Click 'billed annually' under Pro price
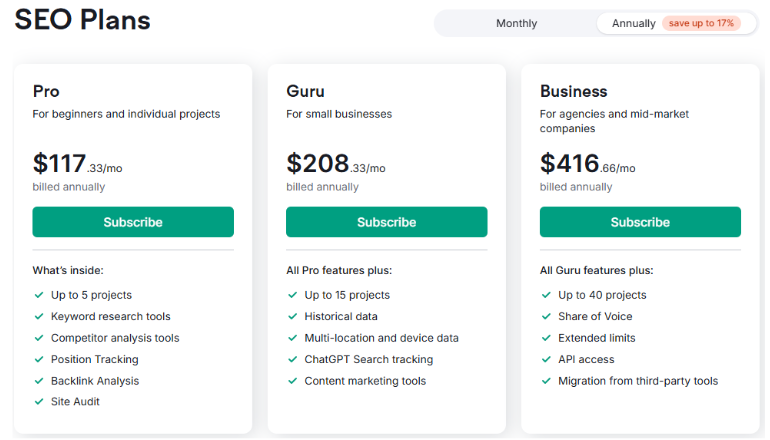This screenshot has height=440, width=770. click(69, 187)
